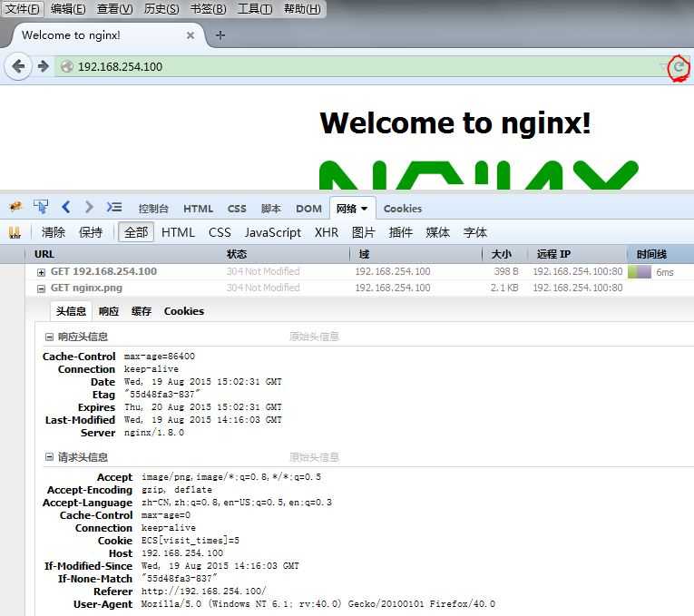Switch to the Firebug CSS panel tab

click(237, 209)
